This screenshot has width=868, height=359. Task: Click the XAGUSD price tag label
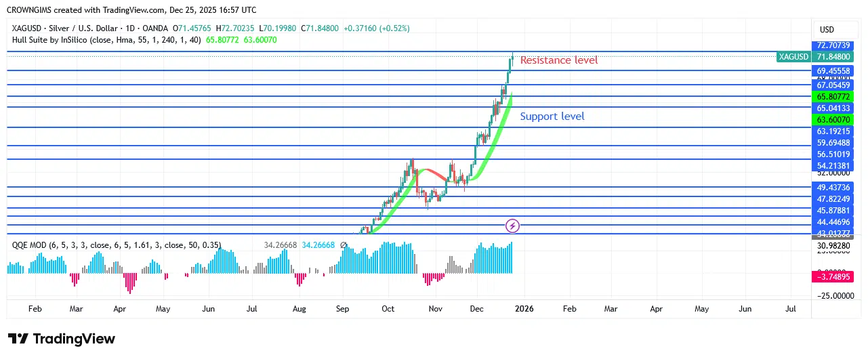pyautogui.click(x=793, y=57)
